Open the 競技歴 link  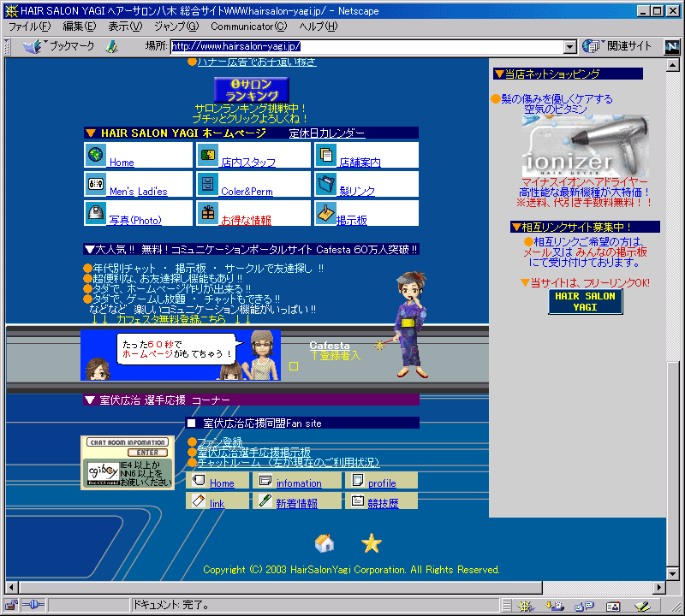click(x=383, y=503)
